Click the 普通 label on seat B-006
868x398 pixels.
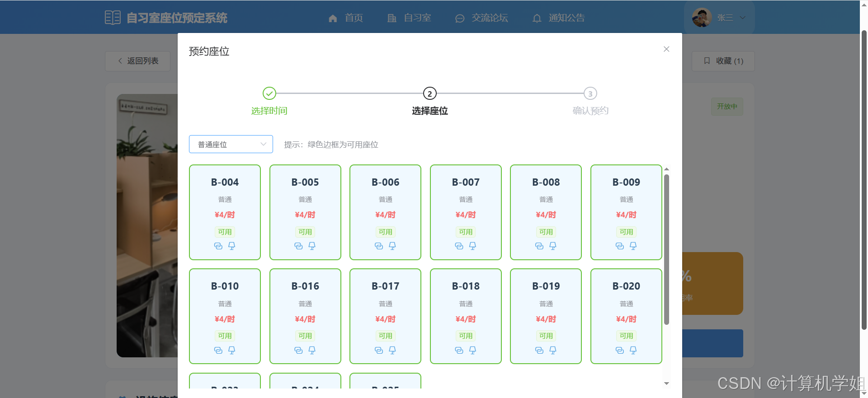(386, 199)
